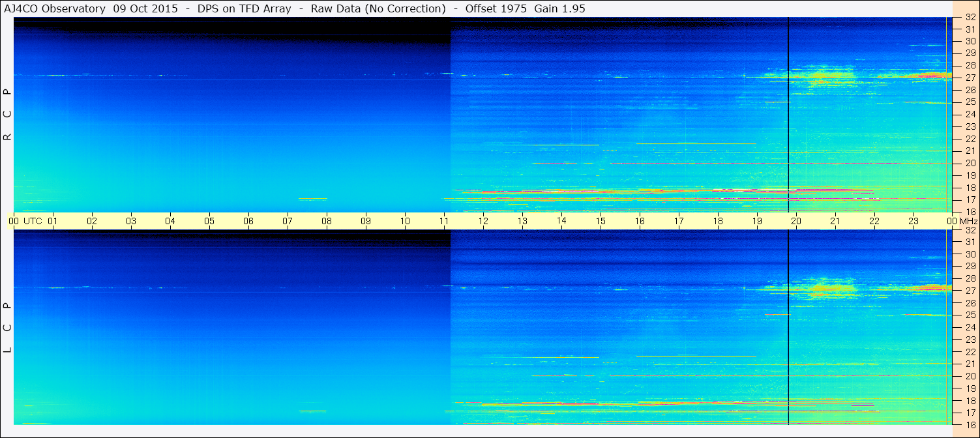Click the LCP polarization label on left
The width and height of the screenshot is (980, 438).
click(8, 328)
